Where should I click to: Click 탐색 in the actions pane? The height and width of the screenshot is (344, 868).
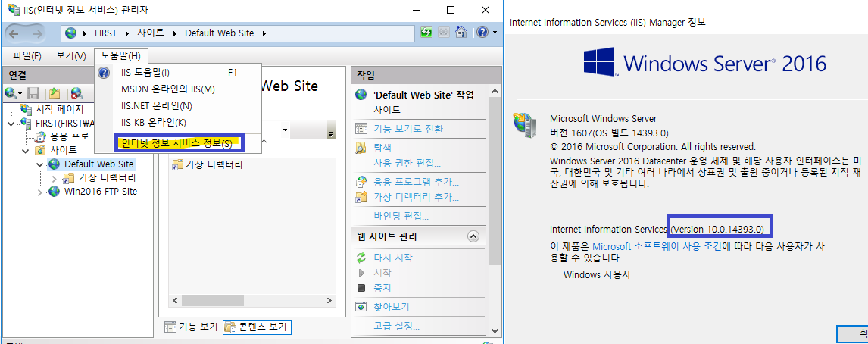tap(382, 147)
